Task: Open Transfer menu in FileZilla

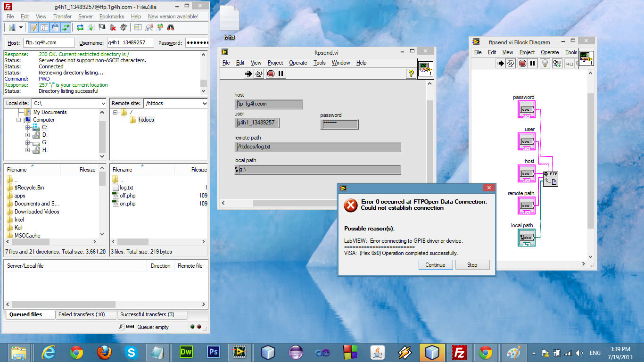Action: 62,16
